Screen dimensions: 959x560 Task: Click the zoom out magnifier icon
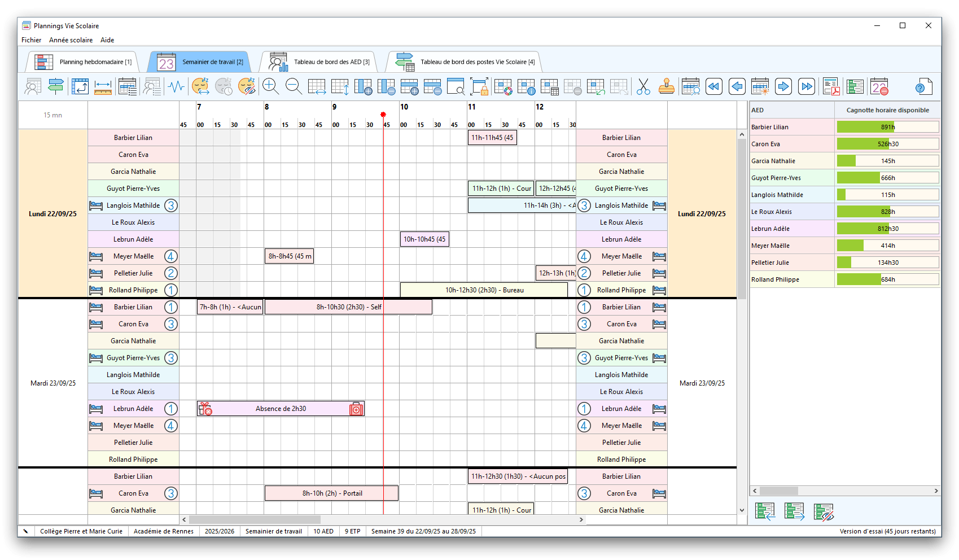pos(294,86)
